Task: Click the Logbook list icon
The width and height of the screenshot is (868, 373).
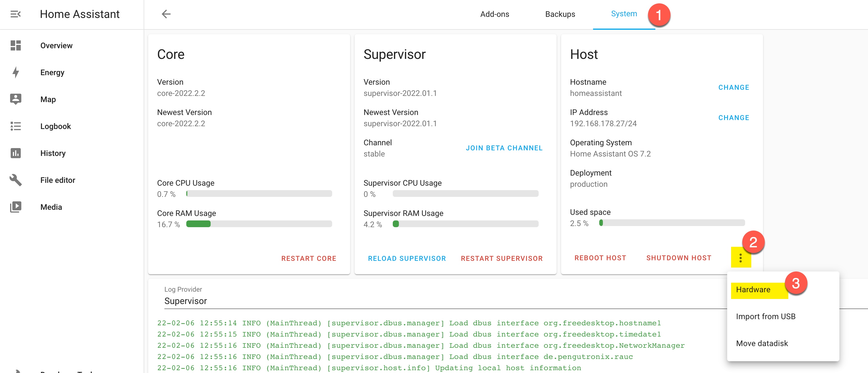Action: (x=15, y=126)
